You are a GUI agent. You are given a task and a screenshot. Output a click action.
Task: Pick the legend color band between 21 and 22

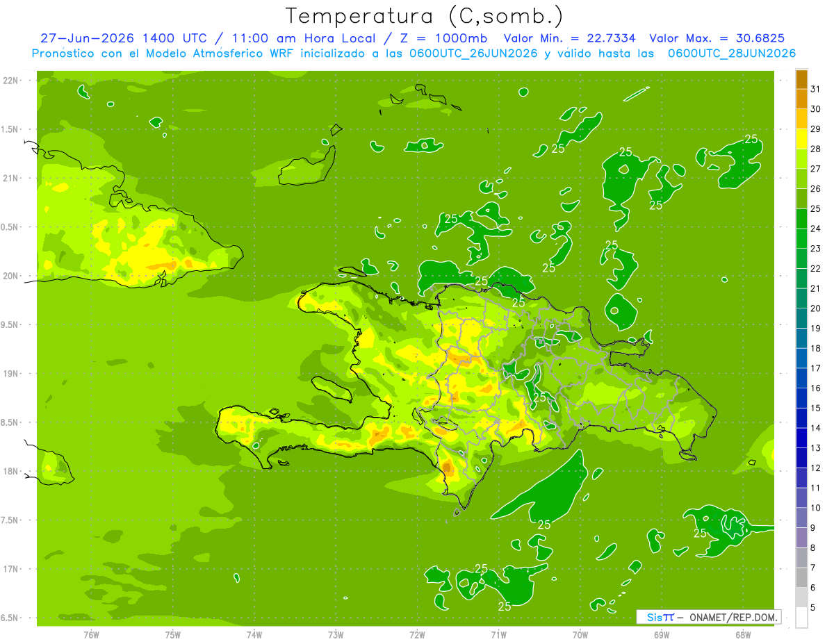tap(801, 279)
